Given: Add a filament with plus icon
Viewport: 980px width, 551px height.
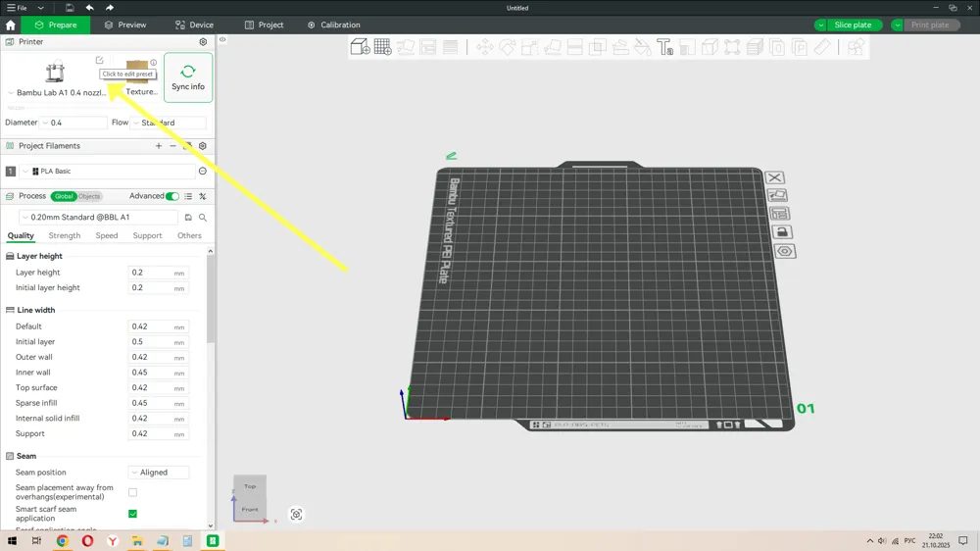Looking at the screenshot, I should [x=158, y=146].
